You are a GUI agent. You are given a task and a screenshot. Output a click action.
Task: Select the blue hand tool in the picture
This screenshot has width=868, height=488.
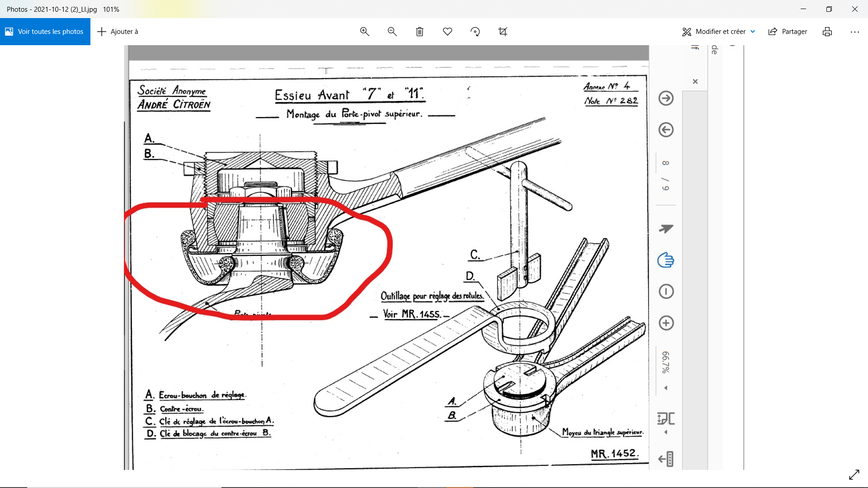coord(666,260)
